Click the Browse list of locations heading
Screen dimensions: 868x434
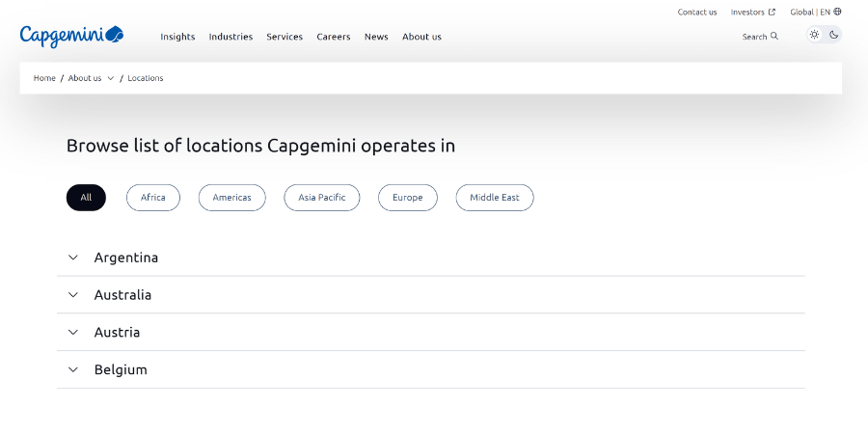point(260,146)
